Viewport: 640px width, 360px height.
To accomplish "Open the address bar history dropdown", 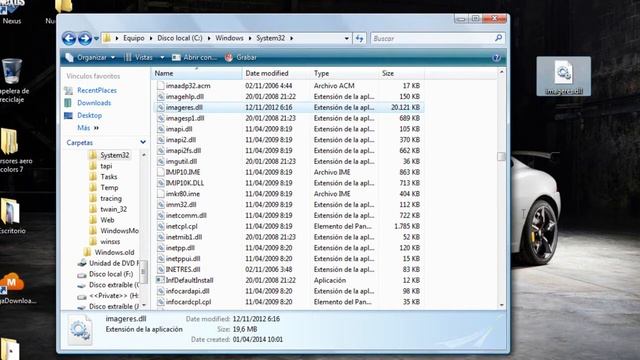I will (347, 38).
